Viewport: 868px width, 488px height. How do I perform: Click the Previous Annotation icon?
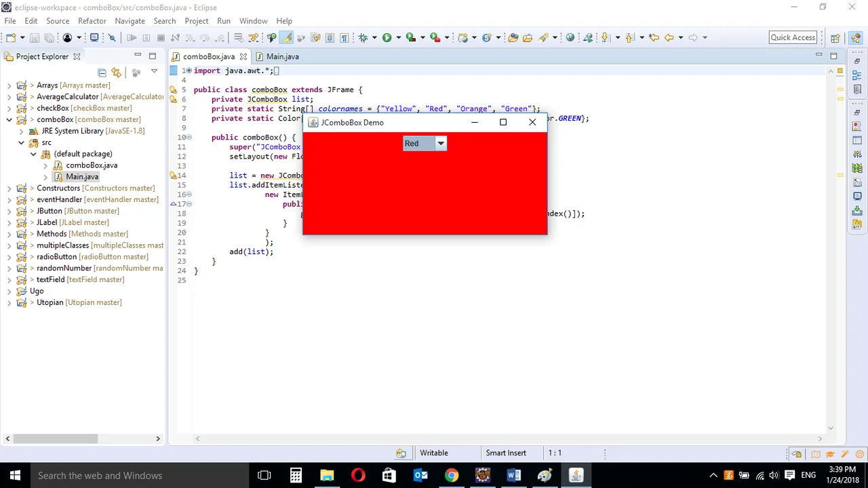pyautogui.click(x=630, y=38)
